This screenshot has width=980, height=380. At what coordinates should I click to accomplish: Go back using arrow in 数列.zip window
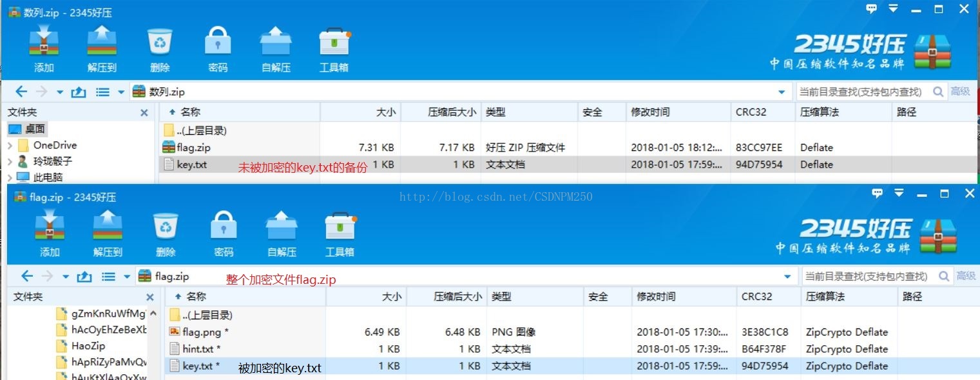(21, 92)
